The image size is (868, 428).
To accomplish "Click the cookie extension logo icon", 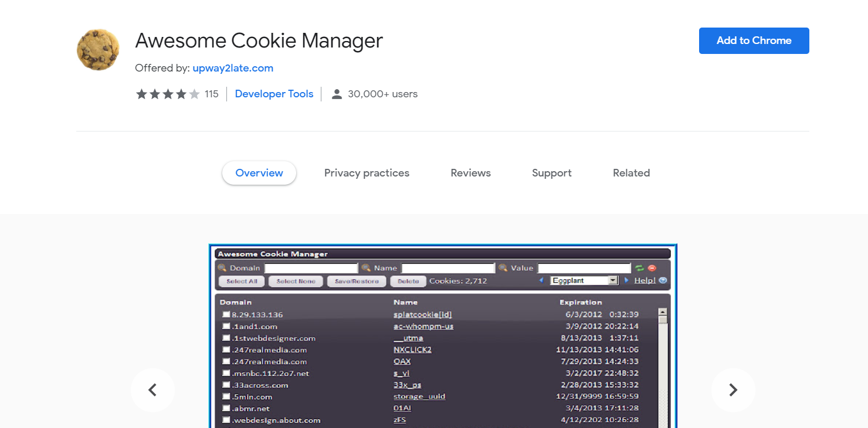I will click(x=98, y=50).
